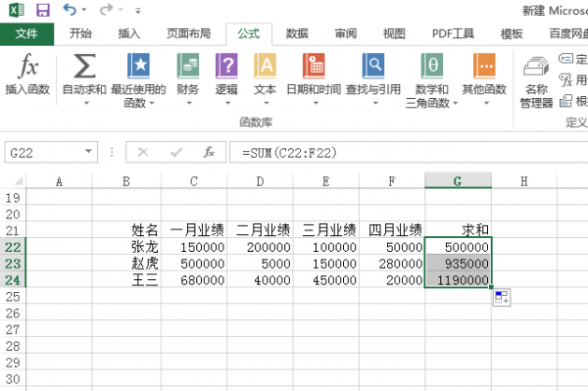Open the Redo history dropdown arrow
This screenshot has height=391, width=588.
(x=121, y=10)
